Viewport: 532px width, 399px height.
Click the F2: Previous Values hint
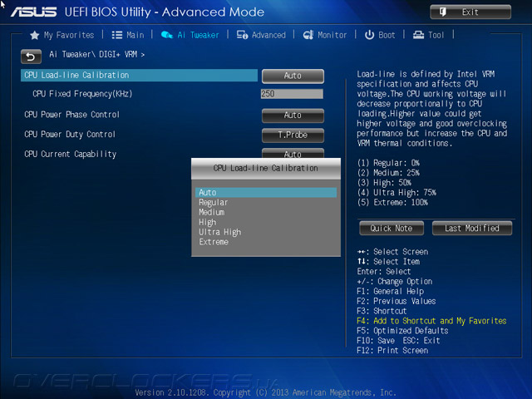tap(397, 301)
